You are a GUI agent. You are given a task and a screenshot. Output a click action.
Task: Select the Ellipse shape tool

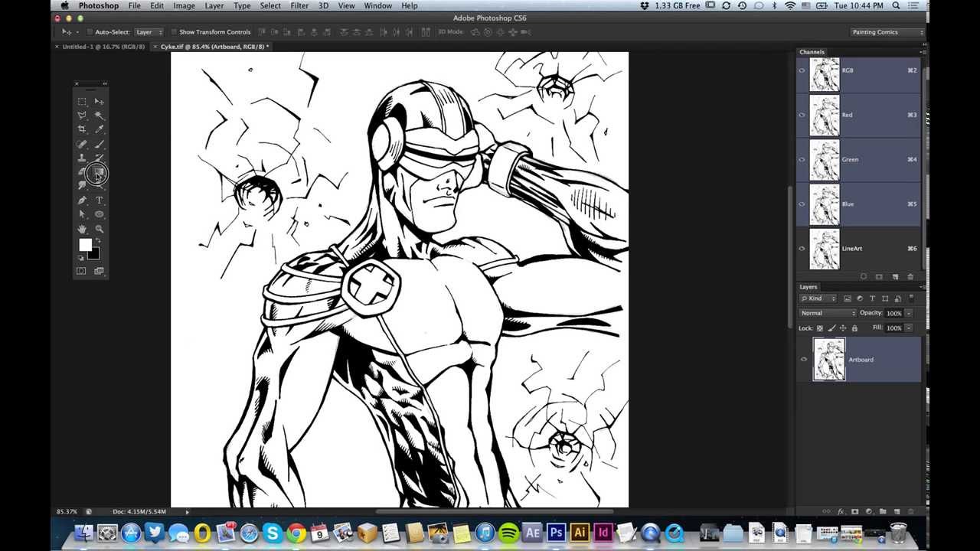pos(99,214)
